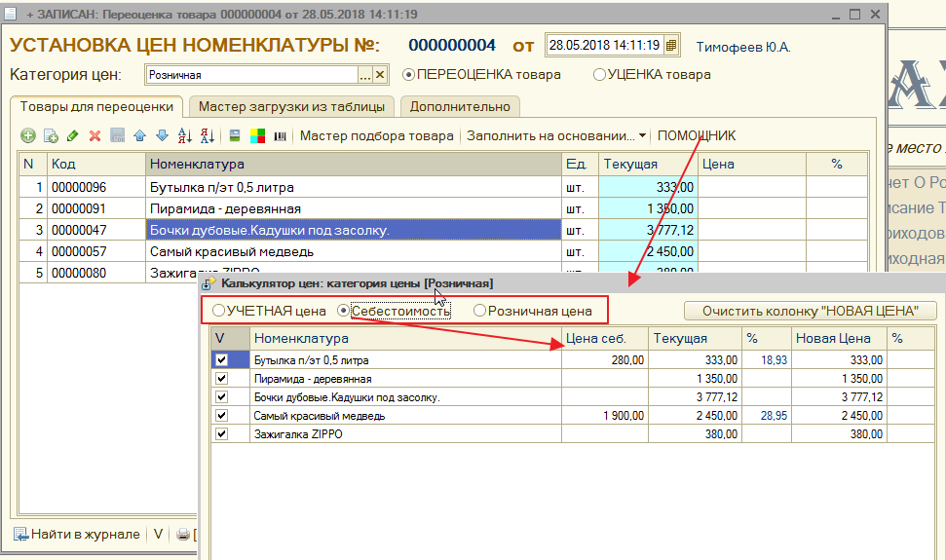This screenshot has width=946, height=560.
Task: Select УЧЕТНАЯ цена radio option
Action: pyautogui.click(x=218, y=311)
